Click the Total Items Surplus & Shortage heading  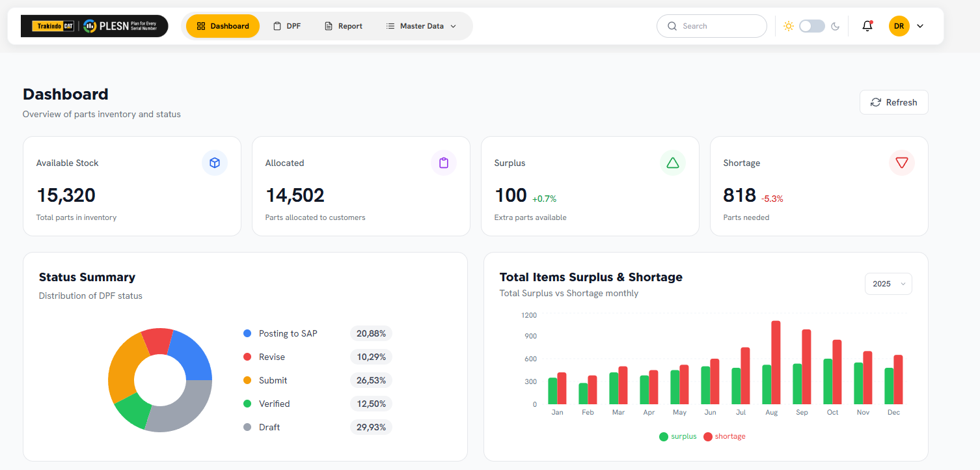pyautogui.click(x=591, y=277)
